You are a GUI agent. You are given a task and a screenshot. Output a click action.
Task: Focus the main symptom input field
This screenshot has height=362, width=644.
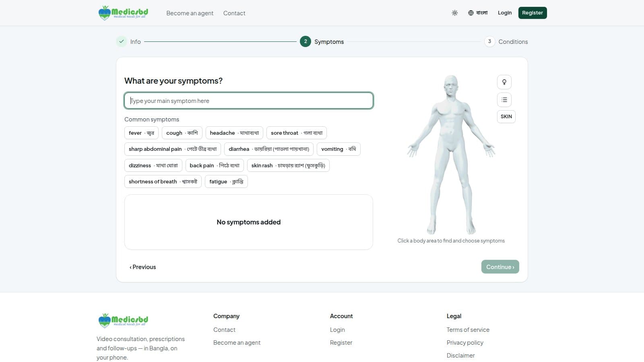[x=249, y=101]
